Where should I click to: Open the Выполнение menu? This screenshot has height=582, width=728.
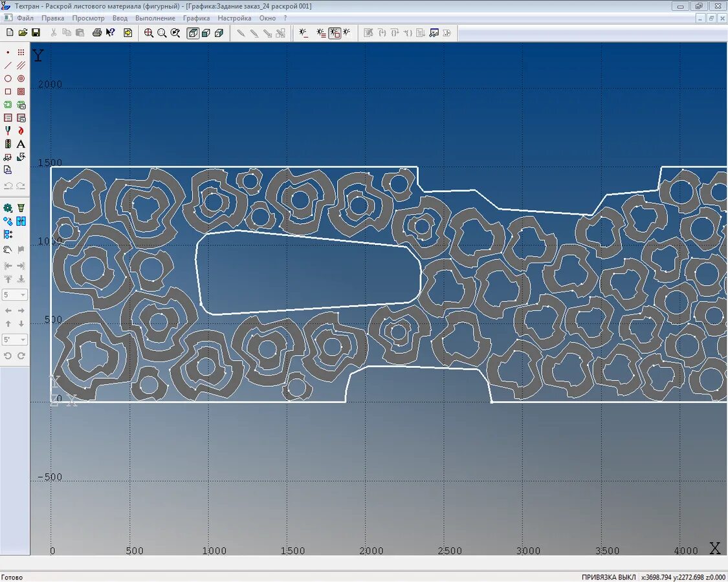pyautogui.click(x=155, y=18)
